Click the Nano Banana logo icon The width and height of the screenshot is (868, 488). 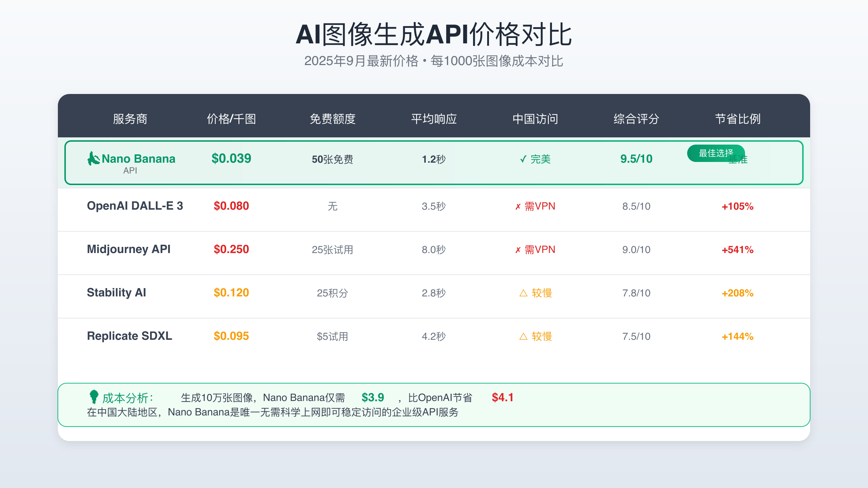click(x=94, y=158)
